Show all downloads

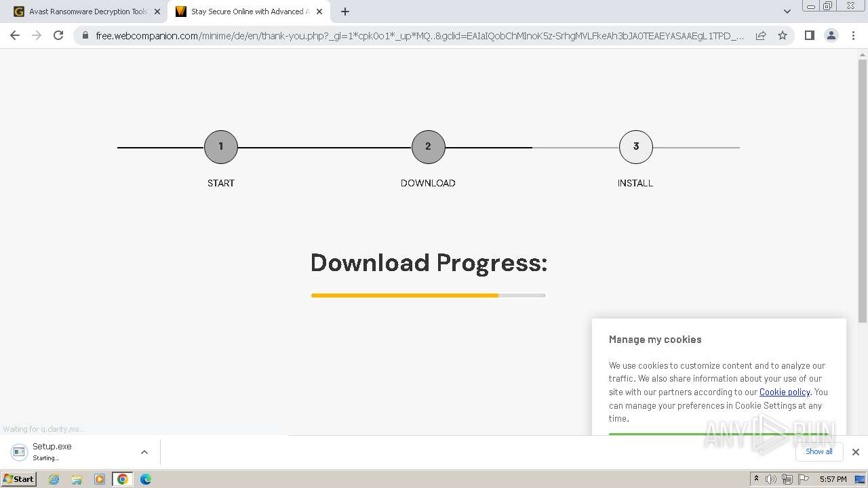pyautogui.click(x=819, y=452)
